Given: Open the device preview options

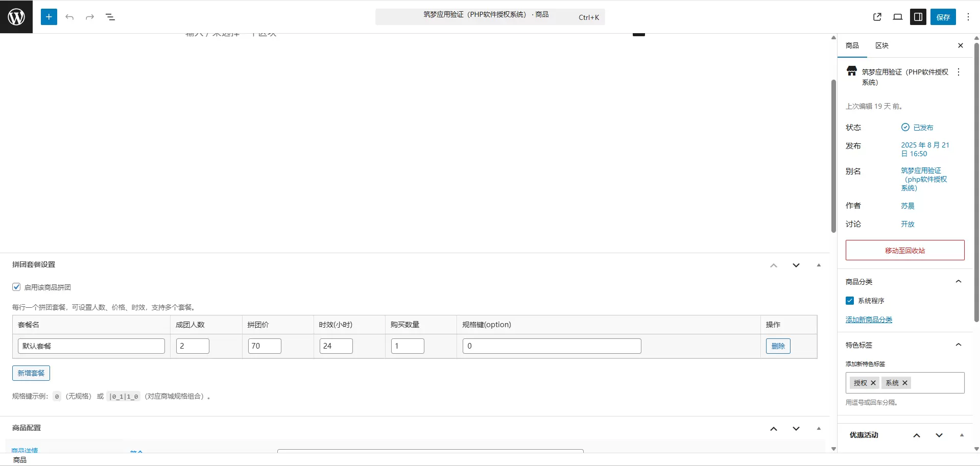Looking at the screenshot, I should (x=898, y=17).
